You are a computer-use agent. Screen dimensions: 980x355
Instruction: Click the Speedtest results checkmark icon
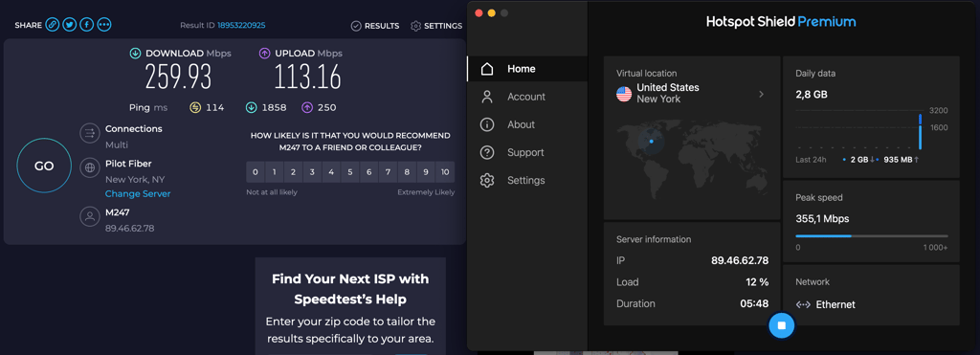click(x=356, y=26)
